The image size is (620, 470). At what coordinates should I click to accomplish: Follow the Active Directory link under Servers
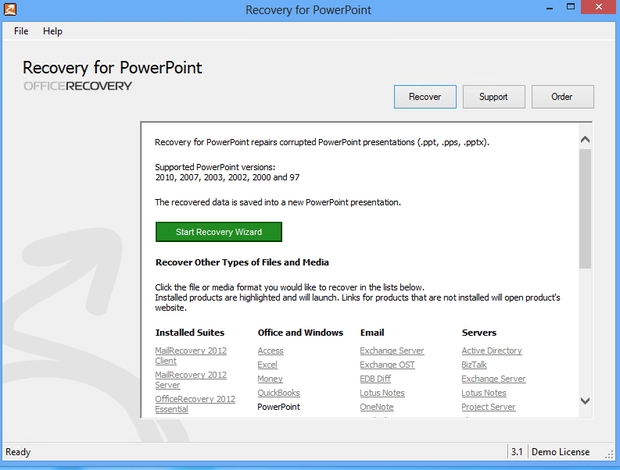pyautogui.click(x=491, y=351)
